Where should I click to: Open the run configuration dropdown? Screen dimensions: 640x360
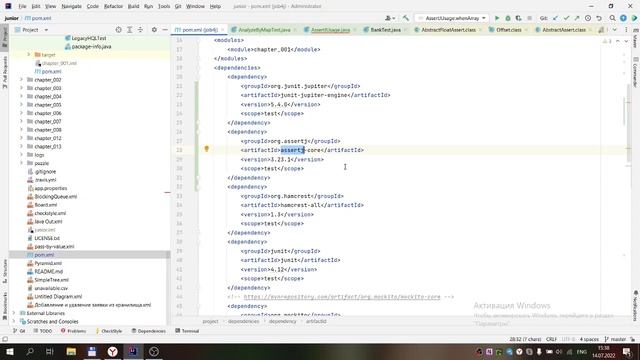(x=452, y=18)
